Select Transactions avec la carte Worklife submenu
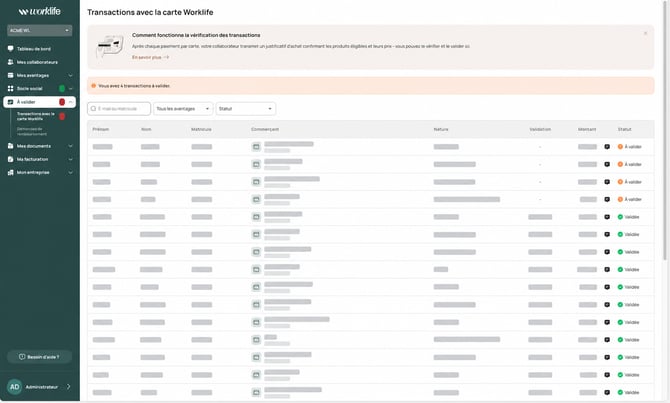 [x=35, y=116]
